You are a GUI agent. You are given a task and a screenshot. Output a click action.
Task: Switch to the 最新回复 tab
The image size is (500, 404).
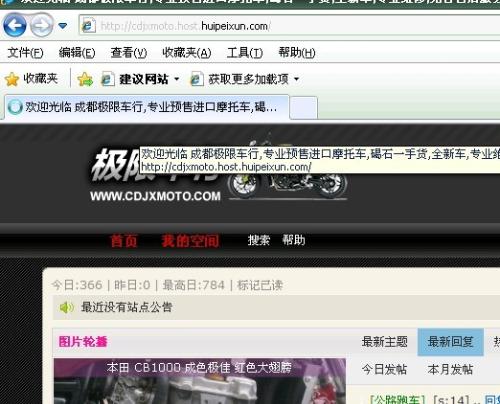(x=450, y=342)
